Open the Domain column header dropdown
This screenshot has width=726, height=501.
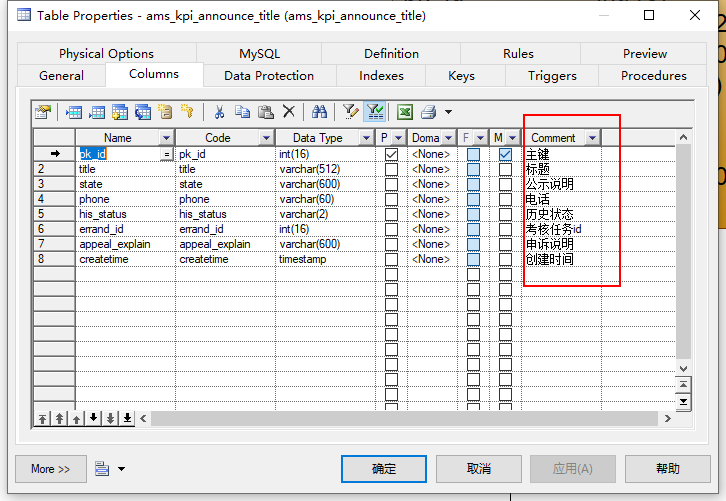448,138
